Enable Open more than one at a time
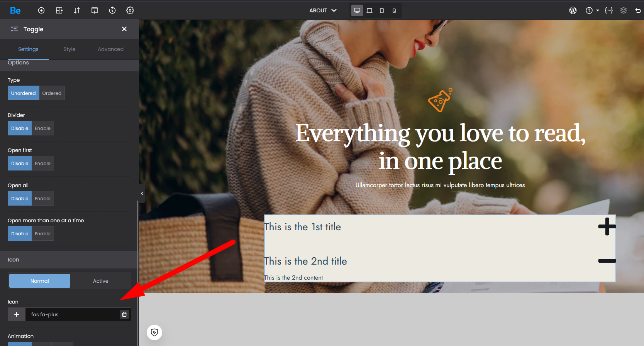 (42, 234)
